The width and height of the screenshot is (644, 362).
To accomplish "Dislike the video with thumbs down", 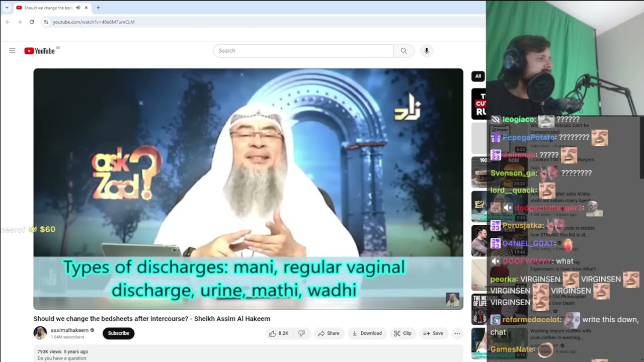I will coord(301,333).
